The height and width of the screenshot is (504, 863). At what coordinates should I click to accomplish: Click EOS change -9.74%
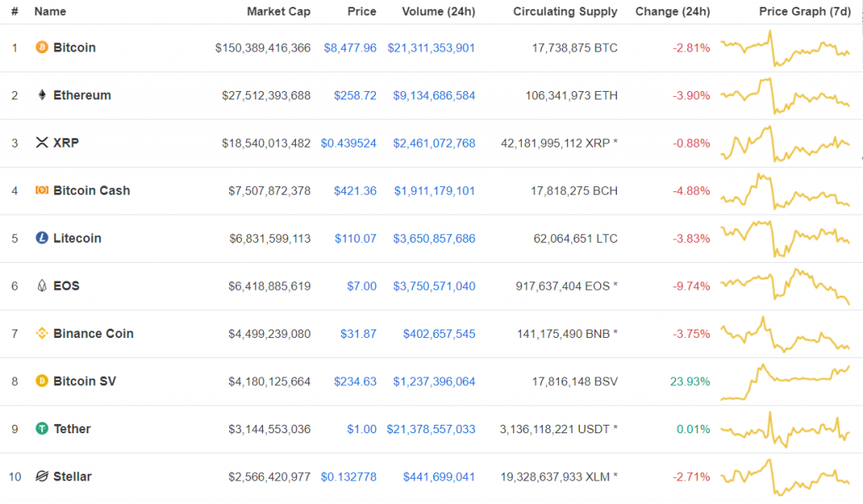click(691, 286)
